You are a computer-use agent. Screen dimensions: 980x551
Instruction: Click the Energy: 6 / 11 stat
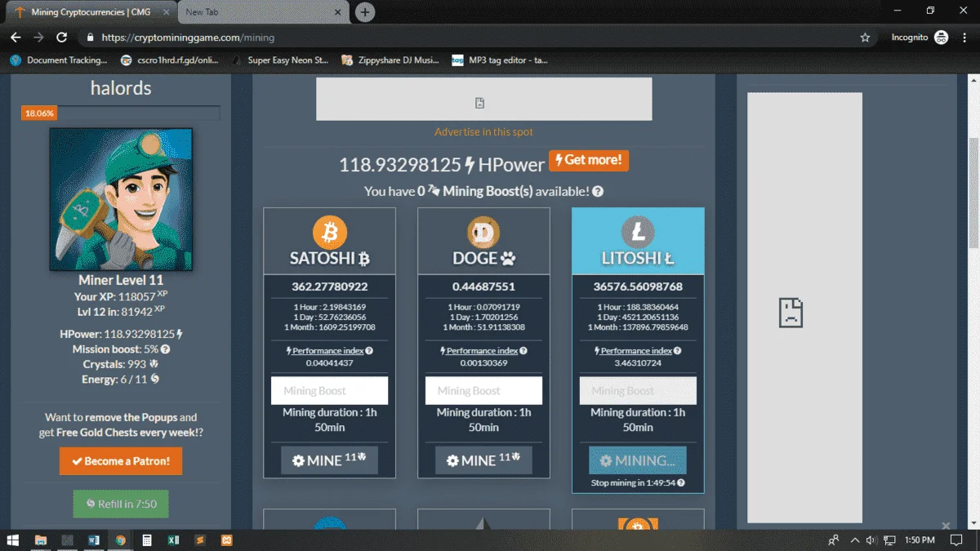point(121,380)
